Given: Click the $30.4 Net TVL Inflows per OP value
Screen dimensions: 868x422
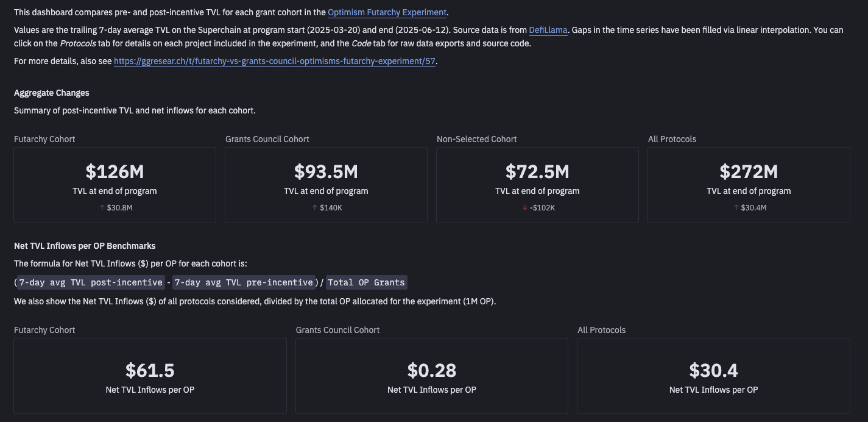Looking at the screenshot, I should (713, 370).
